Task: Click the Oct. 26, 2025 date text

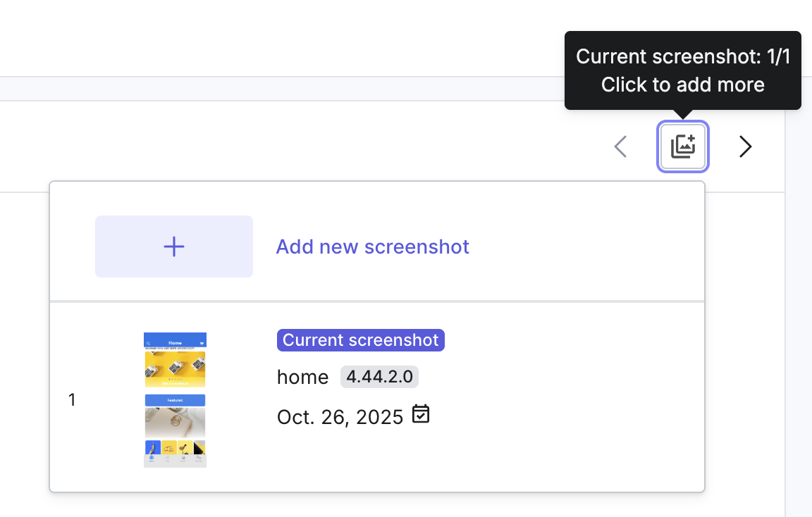Action: point(340,417)
